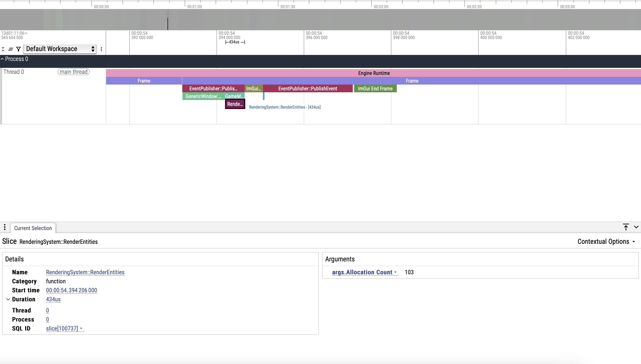This screenshot has height=364, width=641.
Task: Collapse the Duration row disclosure arrow
Action: [x=8, y=299]
